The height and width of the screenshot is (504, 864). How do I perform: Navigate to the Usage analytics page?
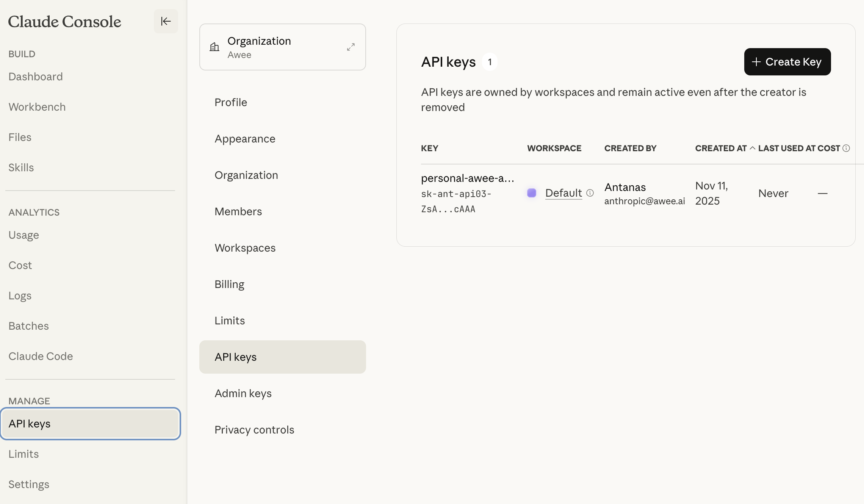coord(23,235)
